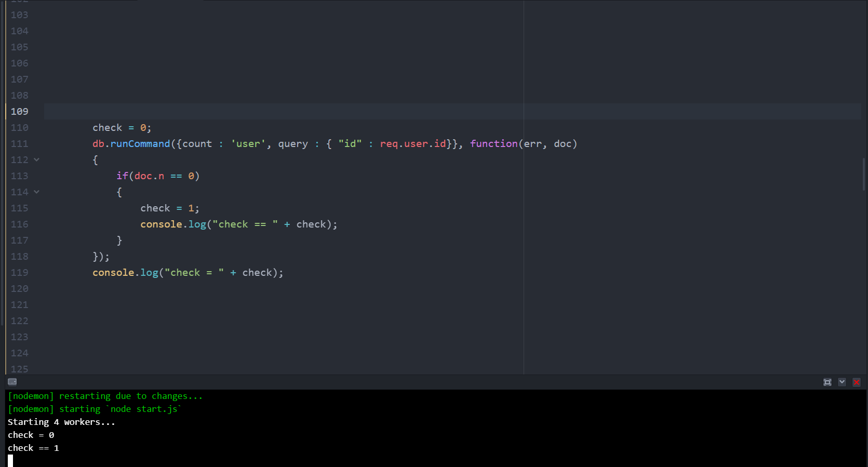Open the terminal panel settings icon
The width and height of the screenshot is (868, 467).
point(12,382)
